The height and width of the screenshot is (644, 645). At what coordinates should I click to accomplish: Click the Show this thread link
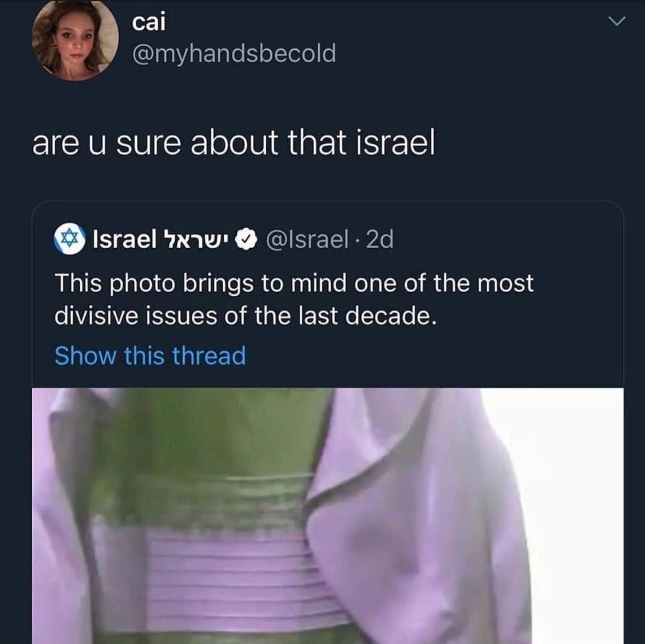coord(150,355)
